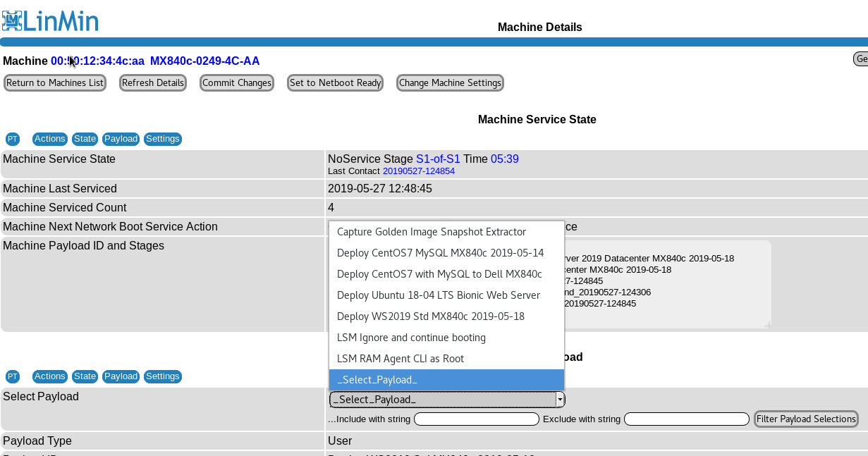Open Settings pill in lower navigation row
The image size is (868, 456).
(163, 376)
